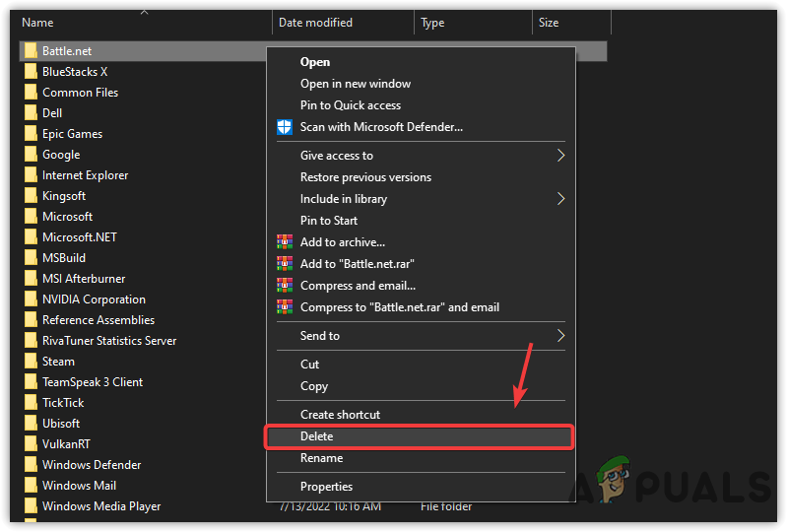Click the Microsoft Defender shield icon
Viewport: 787px width, 532px height.
coord(285,127)
